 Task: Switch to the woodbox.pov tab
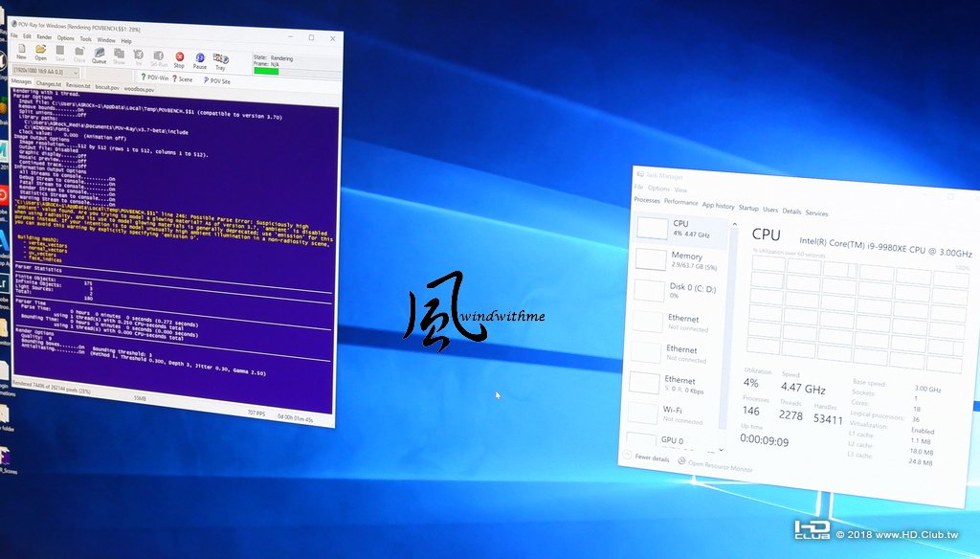(139, 89)
